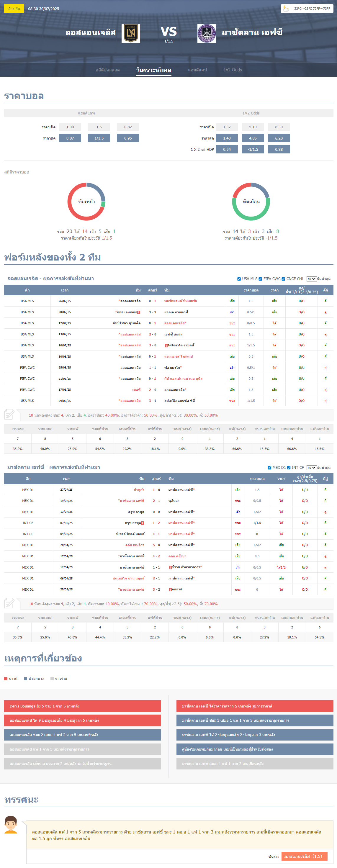This screenshot has height=868, width=337.
Task: Toggle the USA MLS checkbox
Action: coord(239,279)
